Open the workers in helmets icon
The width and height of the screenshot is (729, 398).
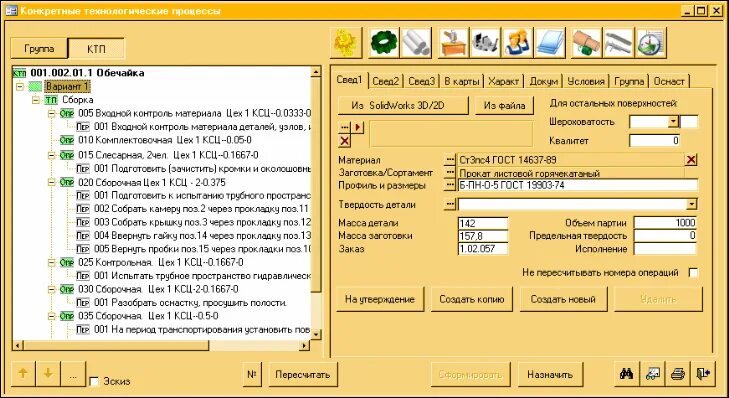click(x=518, y=43)
